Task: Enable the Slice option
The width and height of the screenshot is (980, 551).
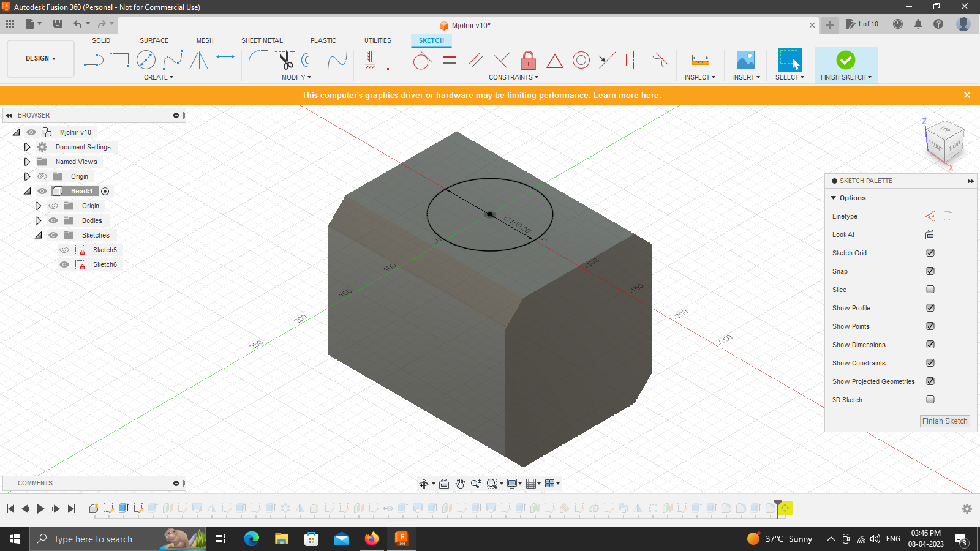Action: 930,289
